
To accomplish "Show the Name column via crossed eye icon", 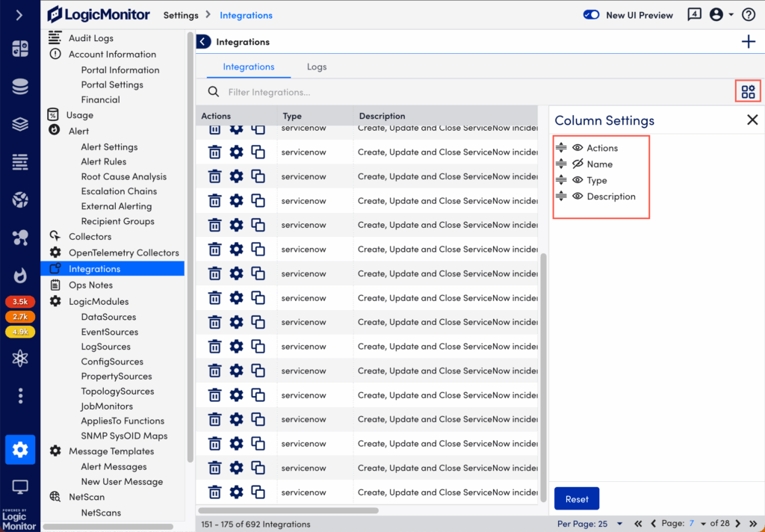I will click(577, 164).
